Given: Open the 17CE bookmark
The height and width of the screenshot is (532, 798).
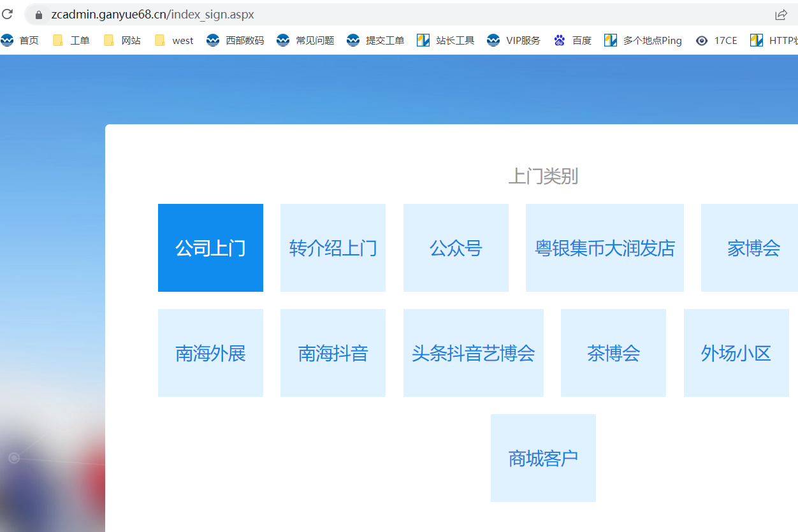Looking at the screenshot, I should [x=716, y=41].
